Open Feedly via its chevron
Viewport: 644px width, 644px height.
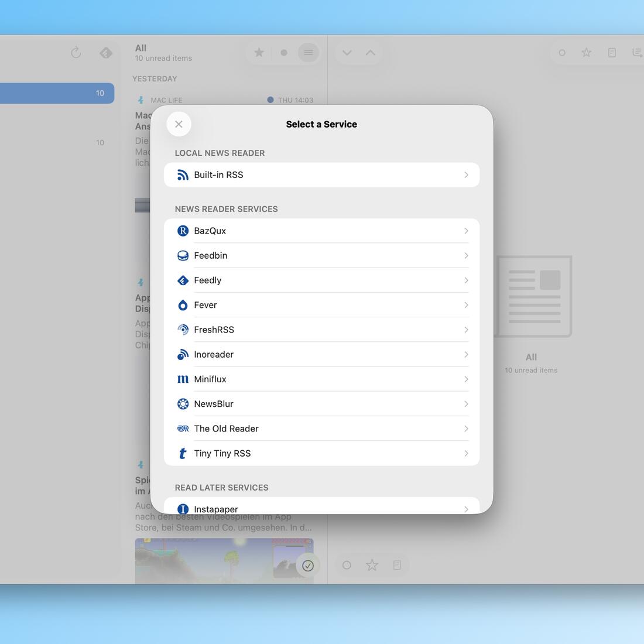466,280
